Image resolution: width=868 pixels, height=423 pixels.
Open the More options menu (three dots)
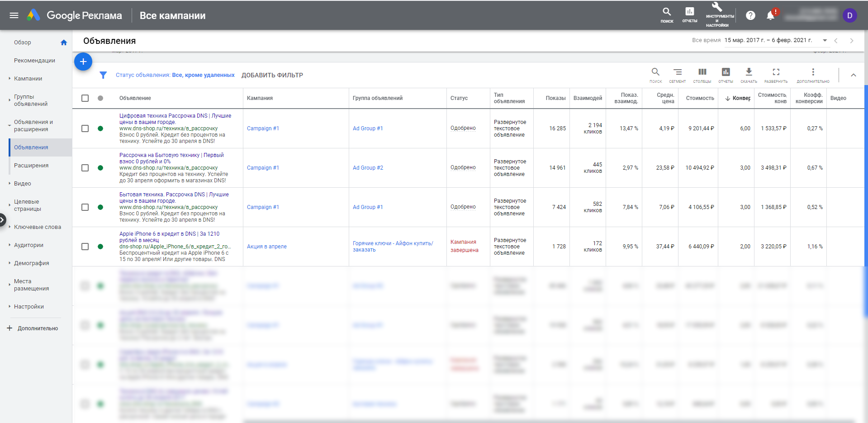[x=813, y=75]
